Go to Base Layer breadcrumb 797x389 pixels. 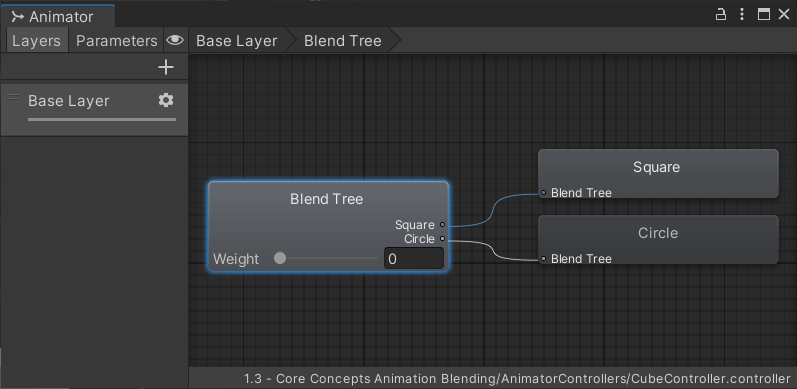click(x=237, y=41)
